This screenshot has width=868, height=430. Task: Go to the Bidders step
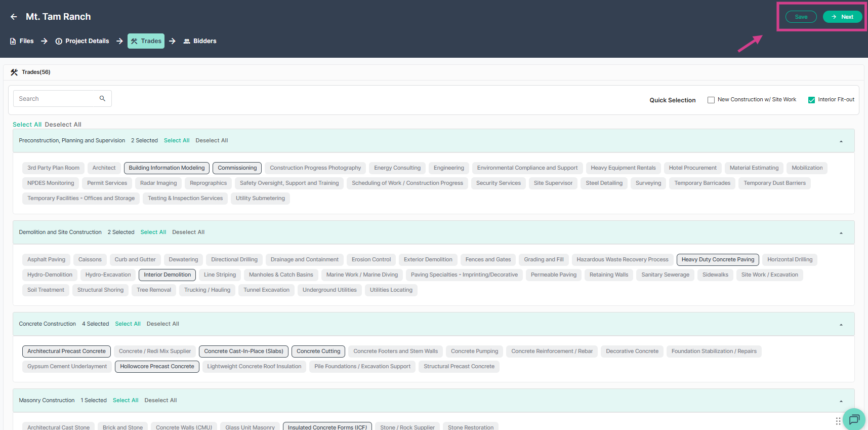pos(200,41)
